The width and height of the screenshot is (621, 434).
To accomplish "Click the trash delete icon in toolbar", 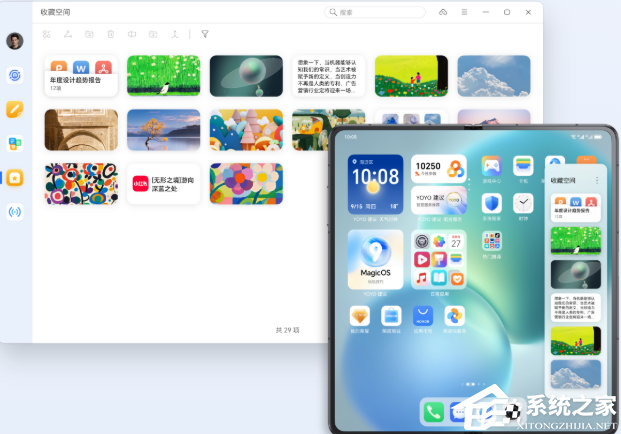I will pos(110,34).
